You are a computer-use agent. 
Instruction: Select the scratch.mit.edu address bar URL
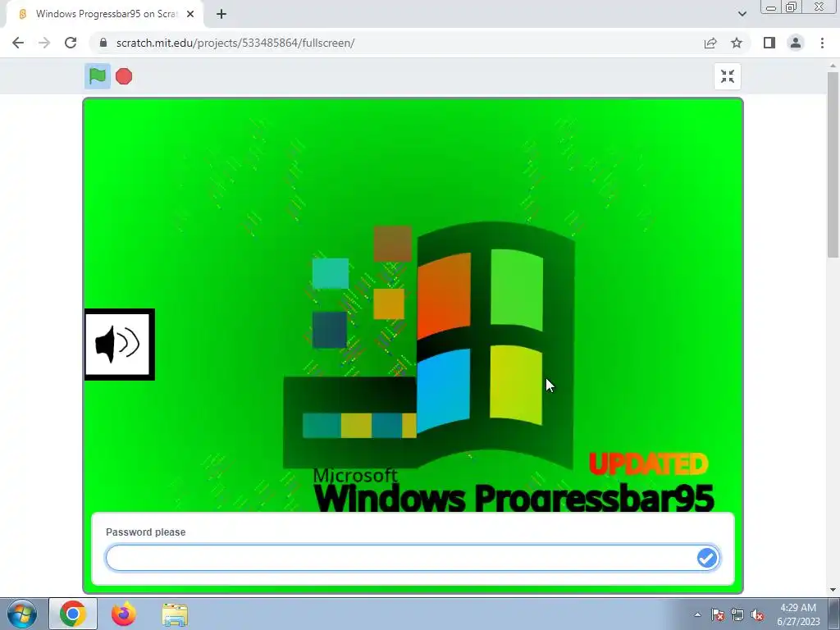pos(235,43)
